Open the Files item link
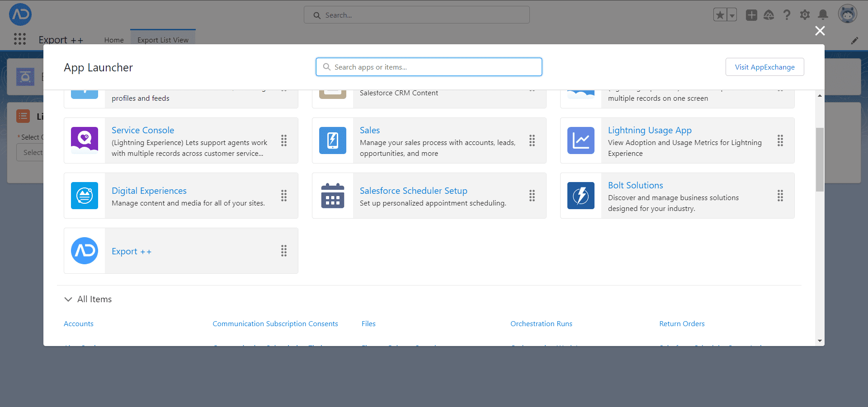Viewport: 868px width, 407px height. [368, 323]
